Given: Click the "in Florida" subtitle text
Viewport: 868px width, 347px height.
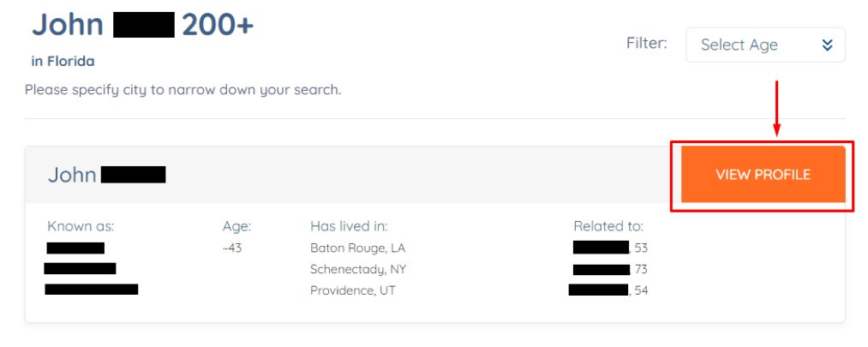Looking at the screenshot, I should [x=63, y=61].
